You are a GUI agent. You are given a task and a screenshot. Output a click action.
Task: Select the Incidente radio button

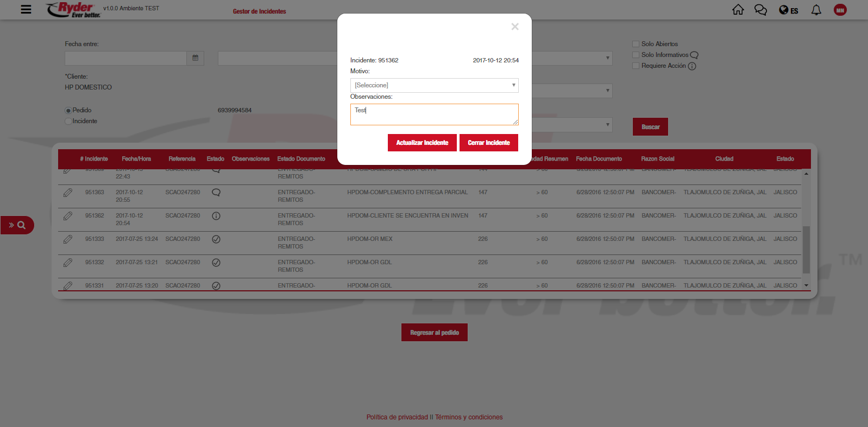[68, 122]
